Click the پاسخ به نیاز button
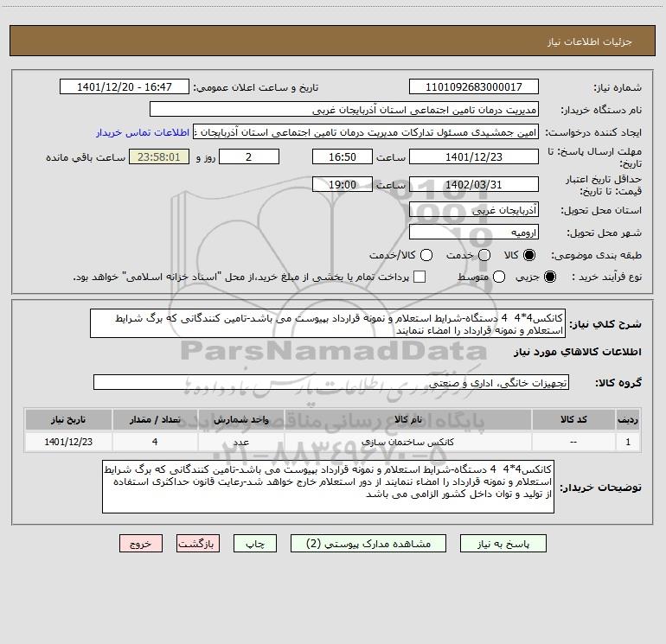Image resolution: width=666 pixels, height=644 pixels. click(503, 544)
